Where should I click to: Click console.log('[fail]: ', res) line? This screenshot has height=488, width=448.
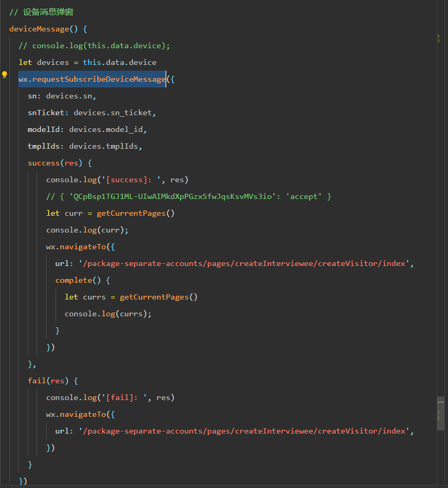tap(110, 398)
